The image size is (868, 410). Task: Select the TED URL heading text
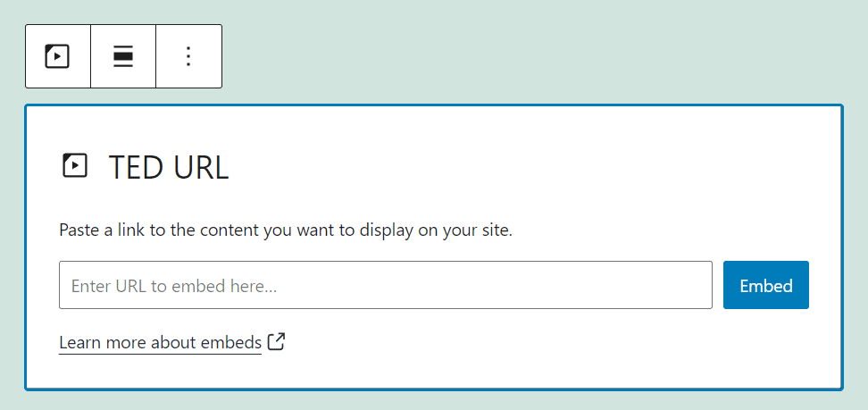(x=169, y=167)
